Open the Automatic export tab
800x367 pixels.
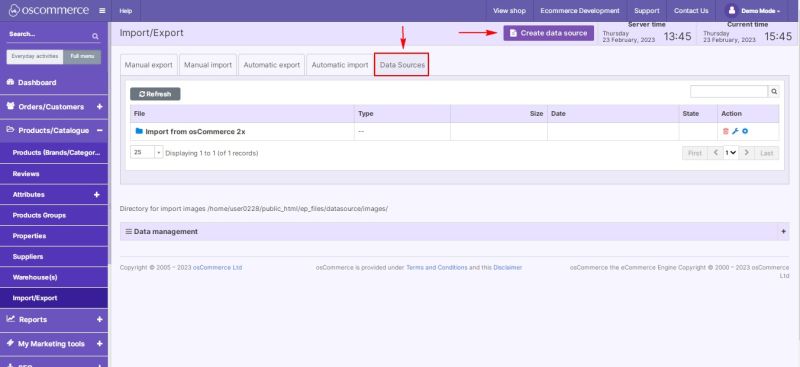tap(271, 65)
